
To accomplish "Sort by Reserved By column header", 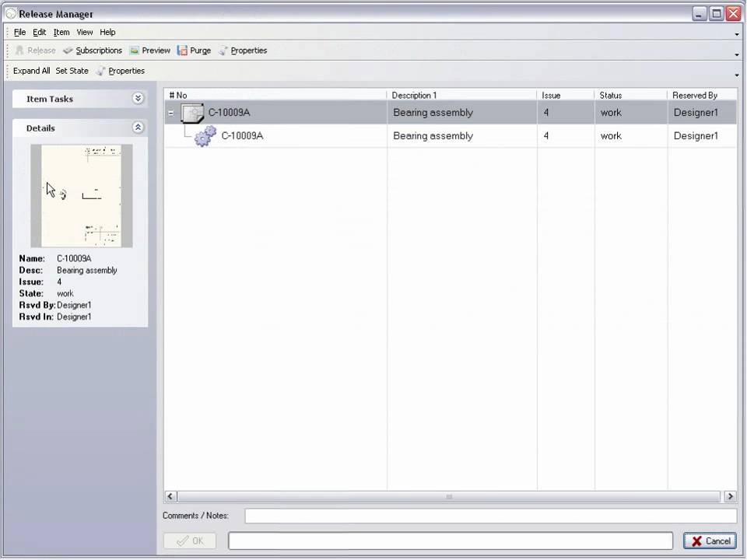I will pos(702,95).
